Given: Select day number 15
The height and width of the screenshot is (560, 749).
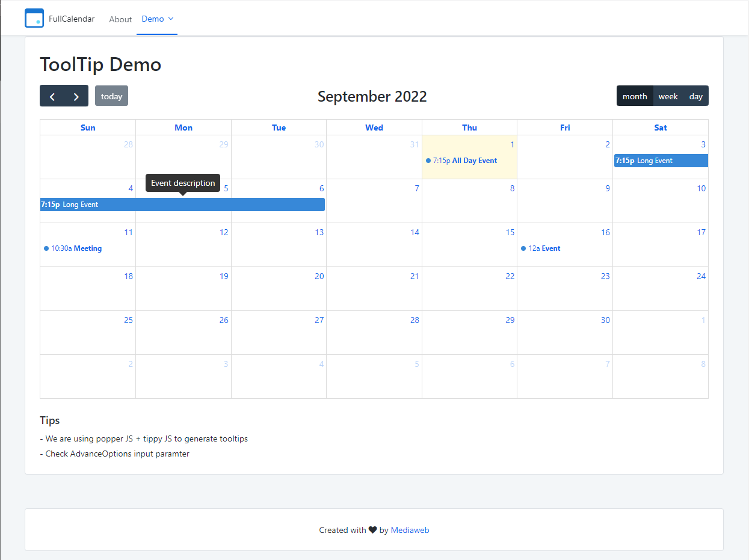Looking at the screenshot, I should [x=510, y=232].
